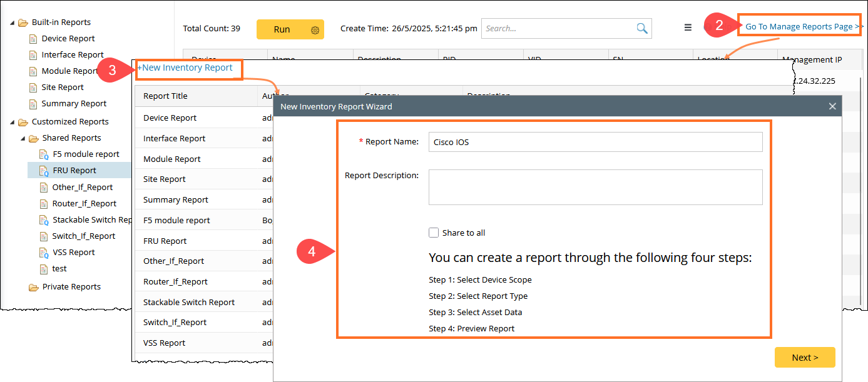
Task: Click the New Inventory Report link
Action: click(x=186, y=68)
